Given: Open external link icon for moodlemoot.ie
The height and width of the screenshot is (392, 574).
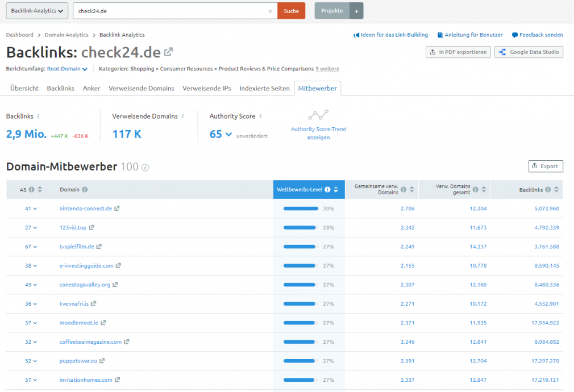Looking at the screenshot, I should click(x=103, y=323).
